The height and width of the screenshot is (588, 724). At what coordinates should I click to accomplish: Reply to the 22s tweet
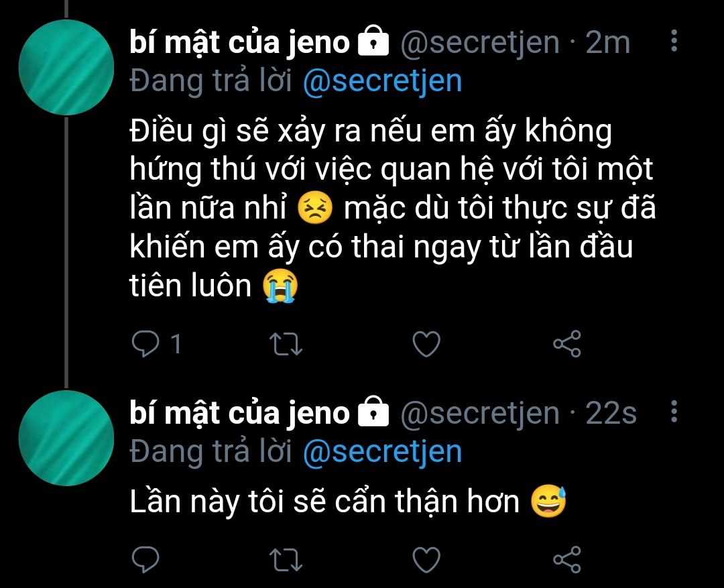[x=145, y=560]
